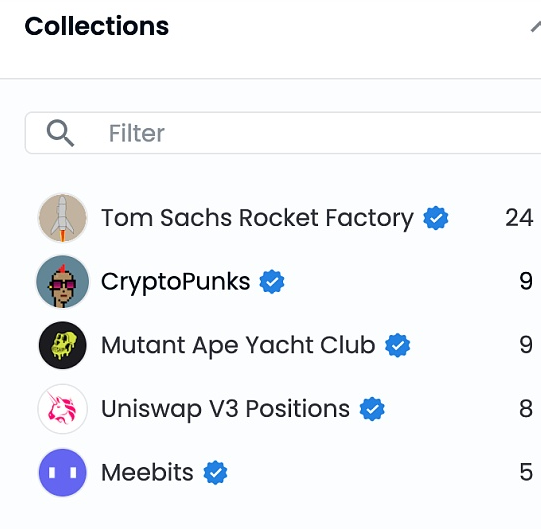Screen dimensions: 541x529
Task: Click verified badge next to Uniswap V3 Positions
Action: click(x=372, y=409)
